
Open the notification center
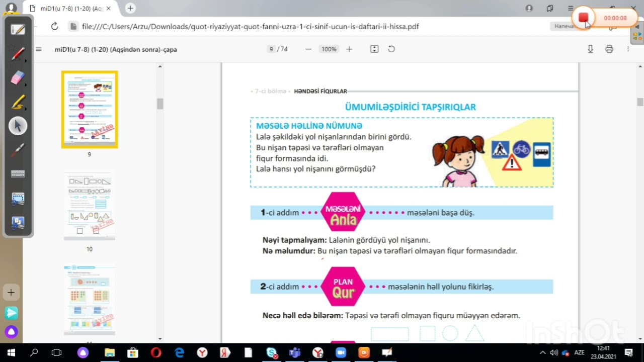tap(629, 352)
